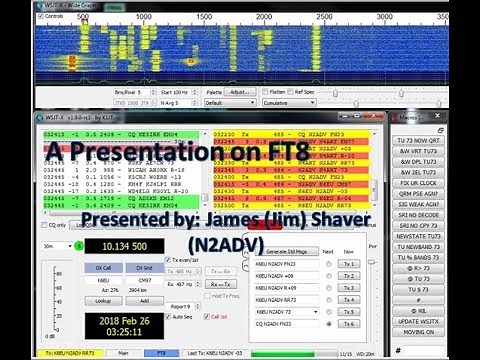Click the Adjust... palette button
The height and width of the screenshot is (360, 480).
pyautogui.click(x=240, y=92)
